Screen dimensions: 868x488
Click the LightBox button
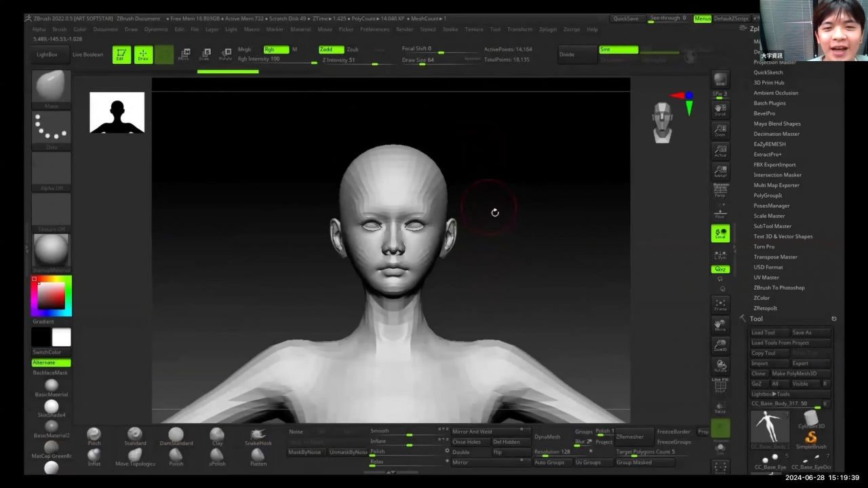47,54
